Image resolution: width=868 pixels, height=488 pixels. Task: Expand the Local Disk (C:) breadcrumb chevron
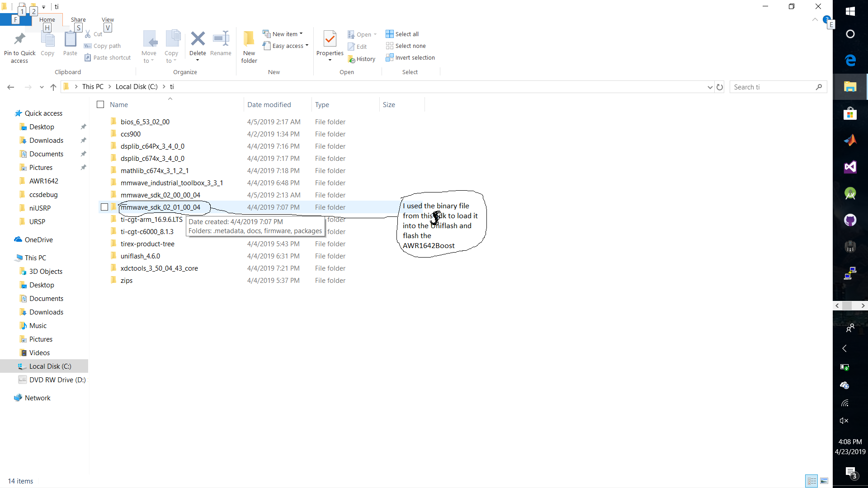[164, 87]
